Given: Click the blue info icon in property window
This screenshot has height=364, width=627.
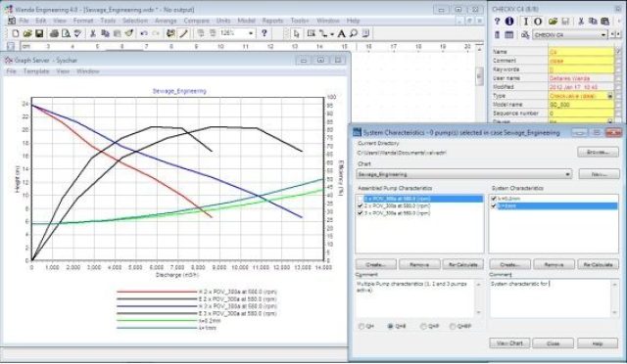Looking at the screenshot, I should [x=509, y=22].
